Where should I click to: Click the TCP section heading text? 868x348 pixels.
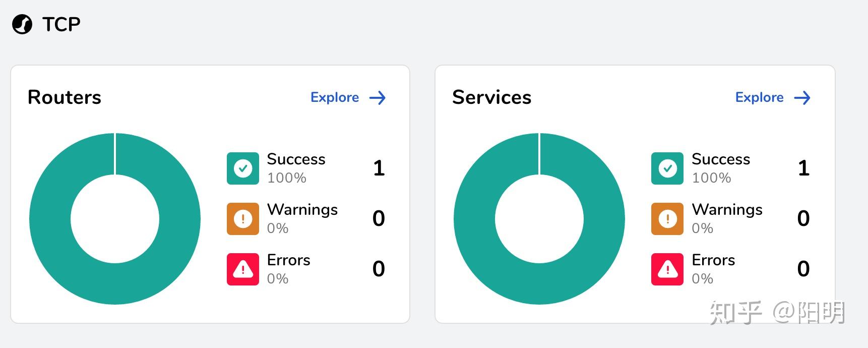[61, 24]
